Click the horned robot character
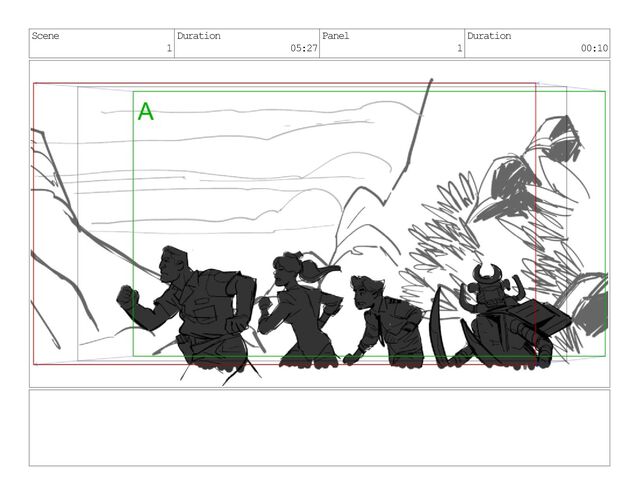This screenshot has width=640, height=495. pos(502,316)
